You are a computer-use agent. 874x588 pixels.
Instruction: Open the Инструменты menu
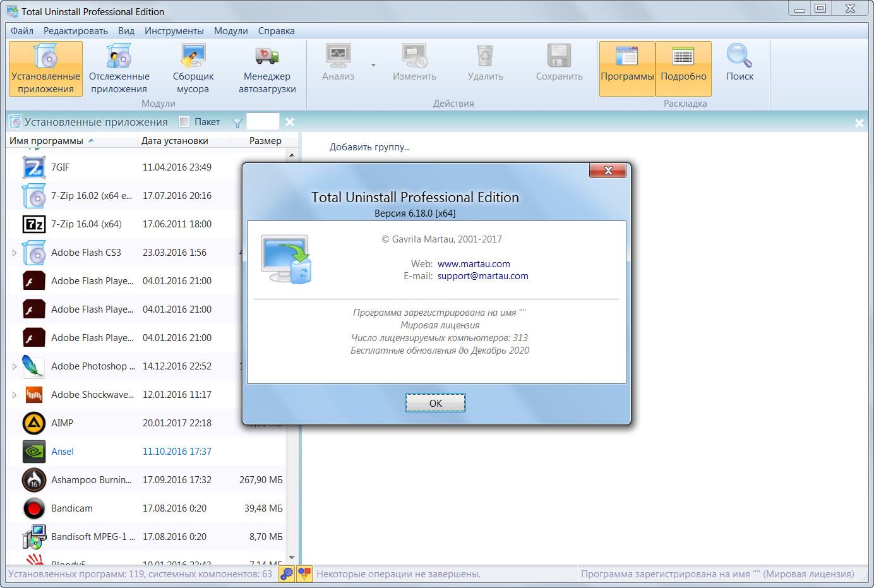174,31
